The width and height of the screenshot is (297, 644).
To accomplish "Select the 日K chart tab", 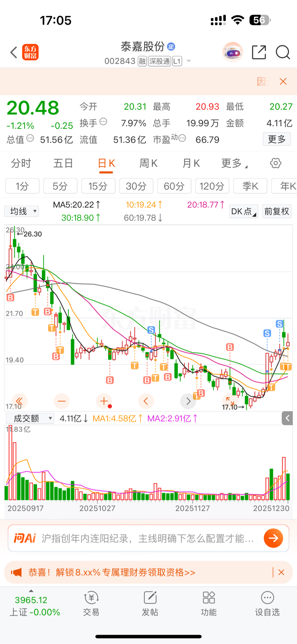I will tap(106, 164).
